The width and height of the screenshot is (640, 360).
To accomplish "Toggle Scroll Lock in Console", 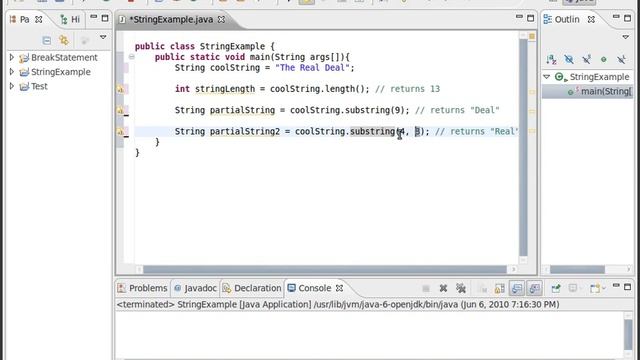I will pyautogui.click(x=500, y=289).
